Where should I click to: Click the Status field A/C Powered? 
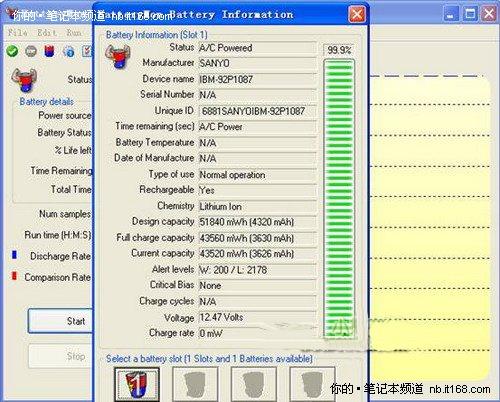tap(257, 48)
